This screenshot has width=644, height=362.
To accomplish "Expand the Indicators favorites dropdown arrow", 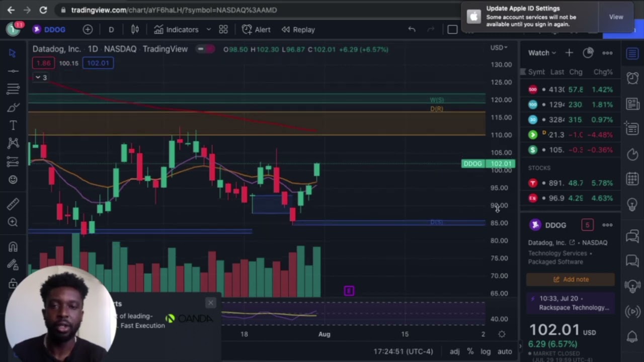I will coord(208,30).
